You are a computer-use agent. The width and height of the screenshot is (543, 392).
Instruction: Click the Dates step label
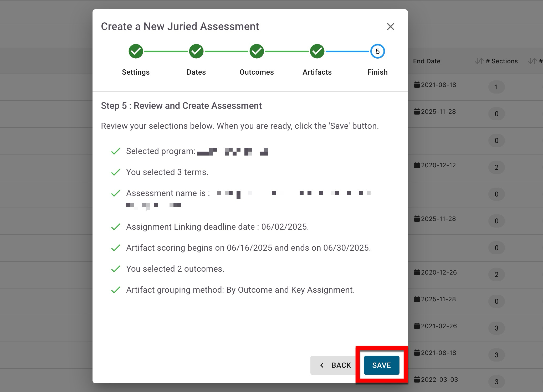click(x=196, y=72)
